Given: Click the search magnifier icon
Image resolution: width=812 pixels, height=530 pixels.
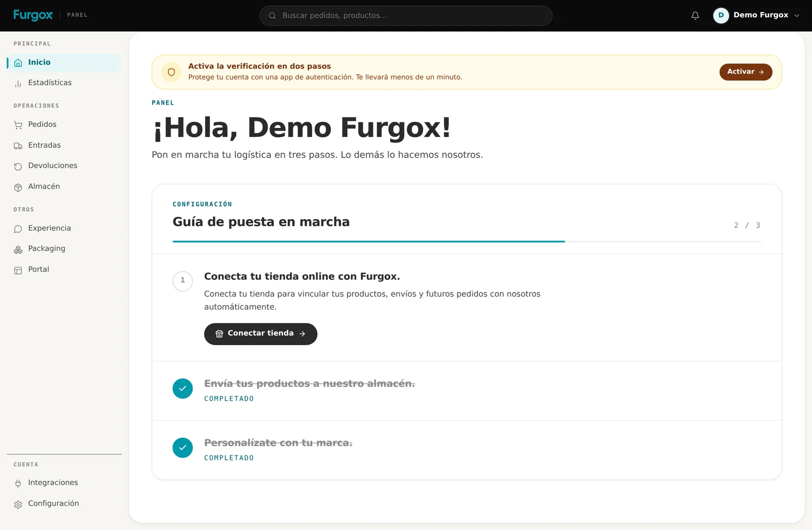Looking at the screenshot, I should [273, 16].
